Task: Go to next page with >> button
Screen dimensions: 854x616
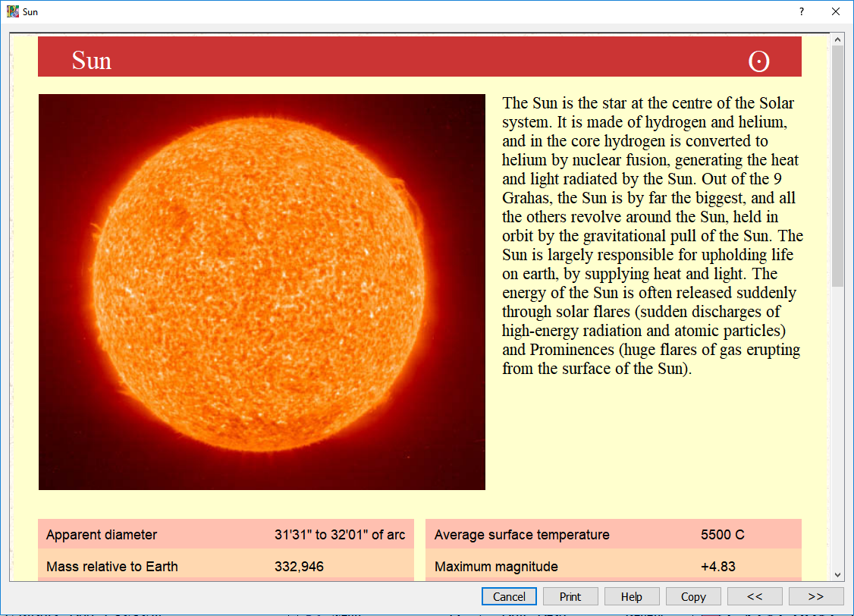Action: 816,596
